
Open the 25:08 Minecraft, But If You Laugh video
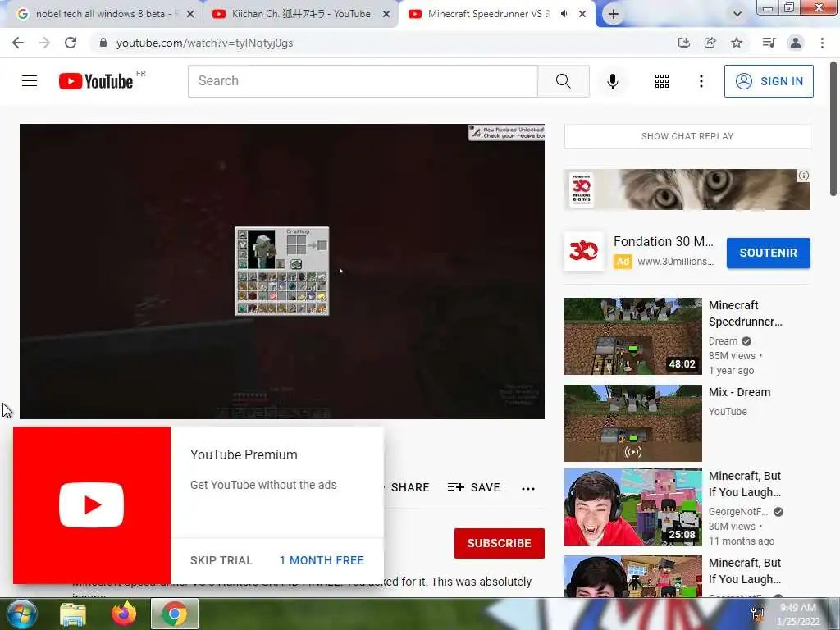pyautogui.click(x=632, y=507)
